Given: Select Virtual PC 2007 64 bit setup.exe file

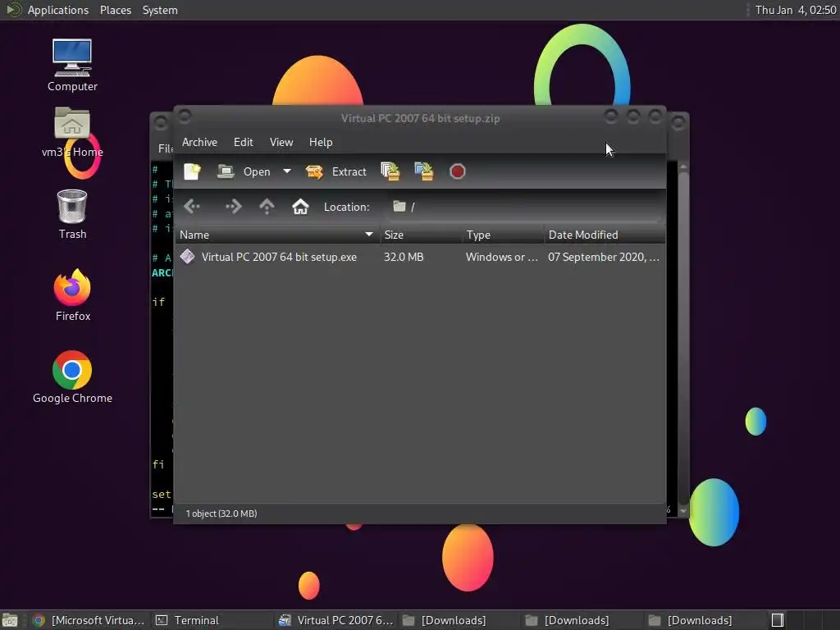Looking at the screenshot, I should point(279,257).
